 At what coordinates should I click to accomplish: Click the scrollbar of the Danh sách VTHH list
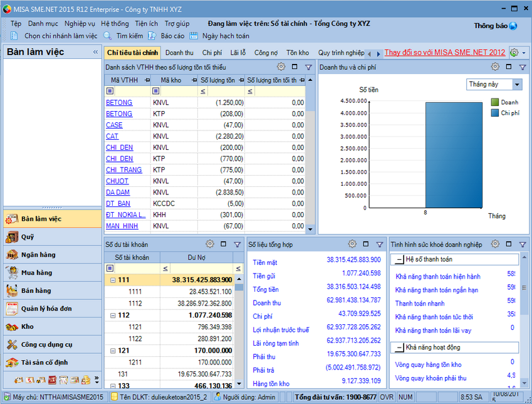(310, 154)
